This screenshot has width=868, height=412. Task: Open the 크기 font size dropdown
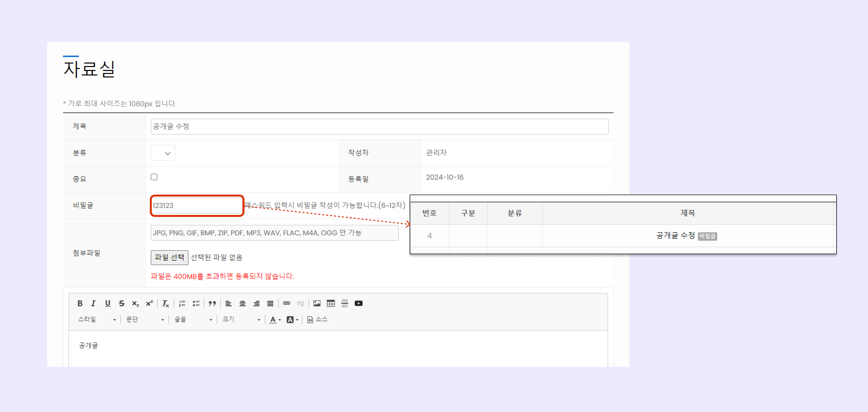241,319
